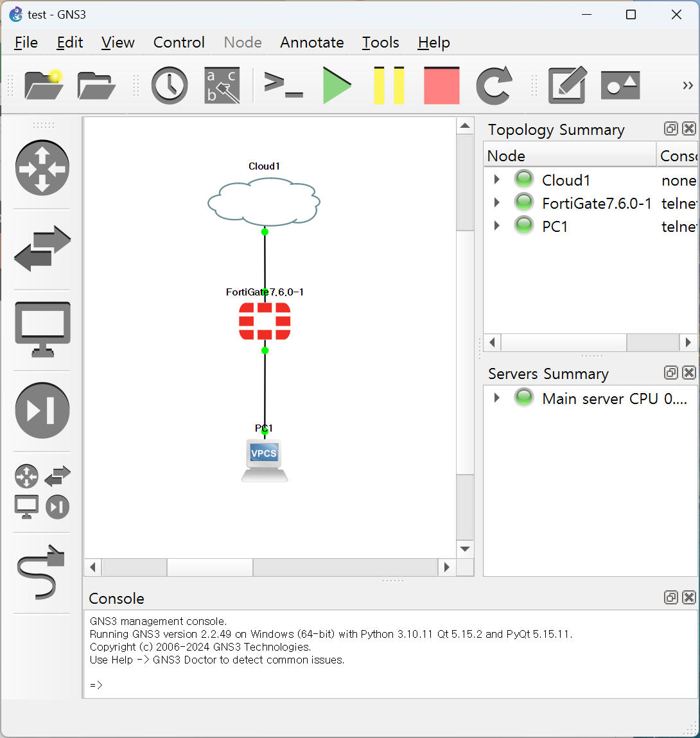Close the Servers Summary panel
Image resolution: width=700 pixels, height=738 pixels.
[x=688, y=373]
